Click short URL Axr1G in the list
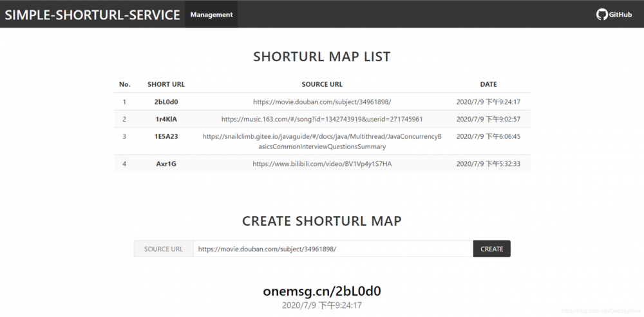644x317 pixels. [x=166, y=164]
